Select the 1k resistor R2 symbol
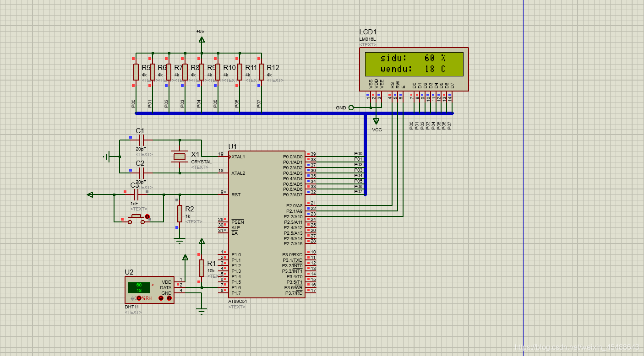 180,214
